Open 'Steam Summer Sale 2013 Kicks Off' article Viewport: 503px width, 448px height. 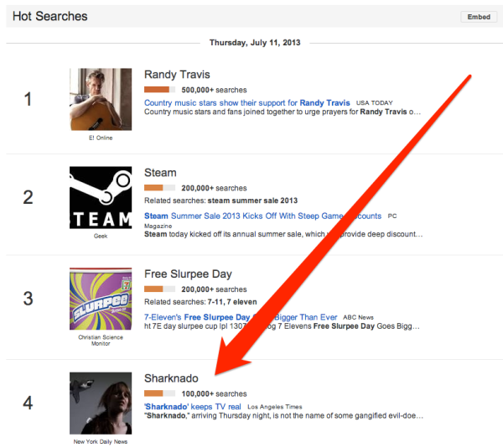[262, 216]
